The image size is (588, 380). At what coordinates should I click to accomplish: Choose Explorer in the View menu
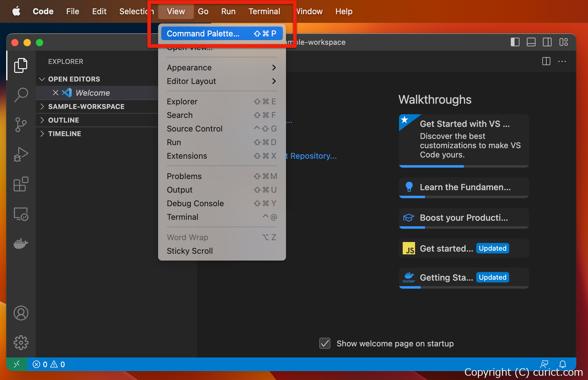[222, 102]
